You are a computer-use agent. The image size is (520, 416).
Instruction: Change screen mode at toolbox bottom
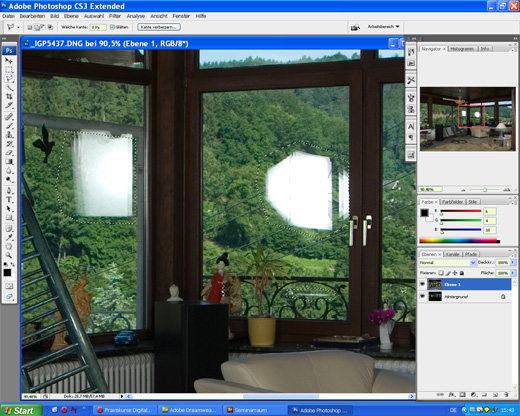point(9,296)
